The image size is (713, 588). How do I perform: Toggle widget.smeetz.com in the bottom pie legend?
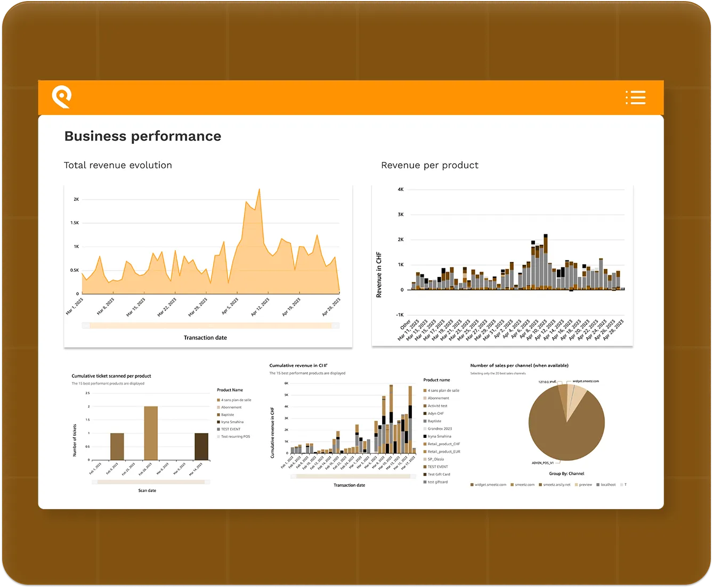tap(488, 485)
